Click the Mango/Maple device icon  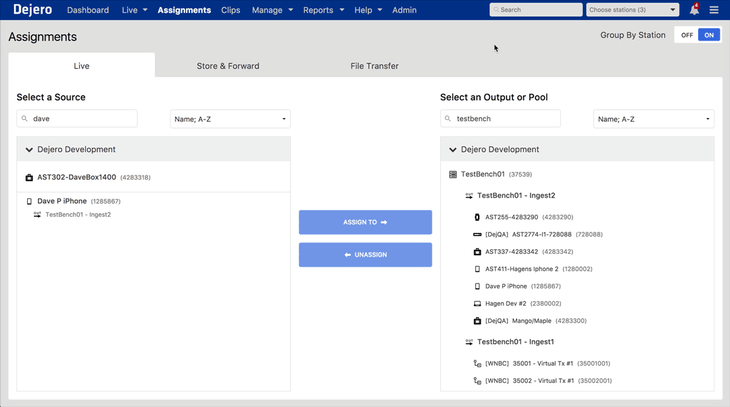click(x=477, y=321)
